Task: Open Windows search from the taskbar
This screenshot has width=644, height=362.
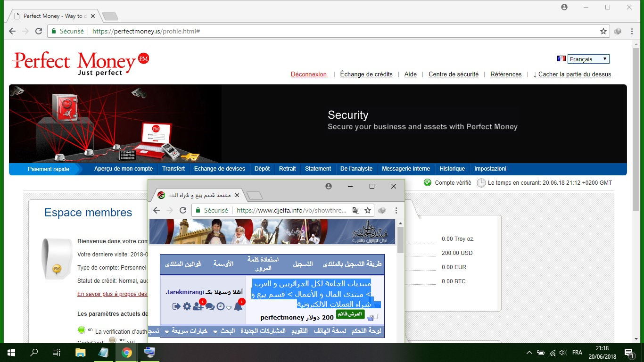Action: [33, 352]
